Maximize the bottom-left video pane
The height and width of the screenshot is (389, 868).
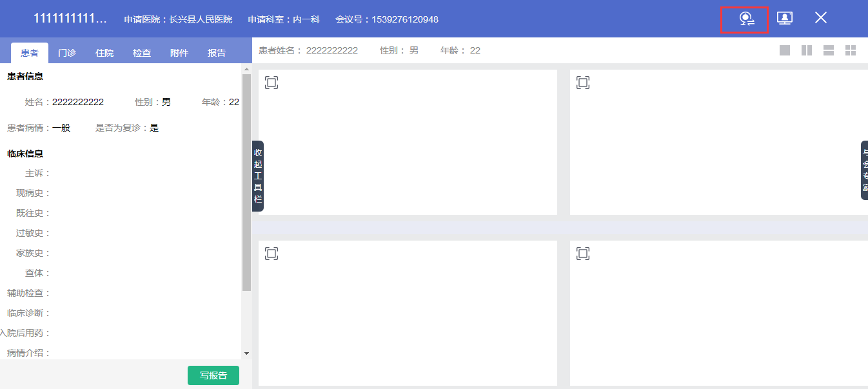[271, 254]
